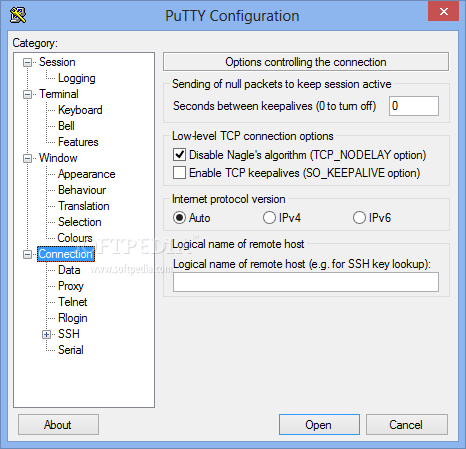Open the Proxy category
The height and width of the screenshot is (449, 466).
tap(71, 286)
